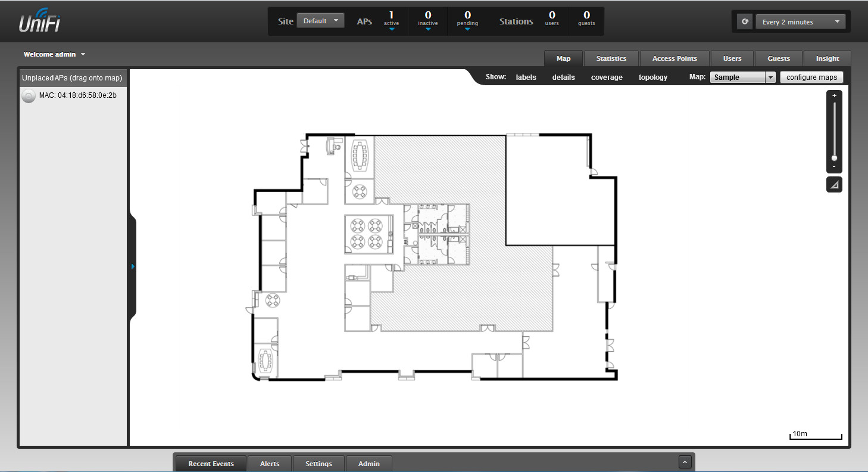This screenshot has height=472, width=868.
Task: Expand the bottom events panel arrow
Action: pyautogui.click(x=685, y=462)
